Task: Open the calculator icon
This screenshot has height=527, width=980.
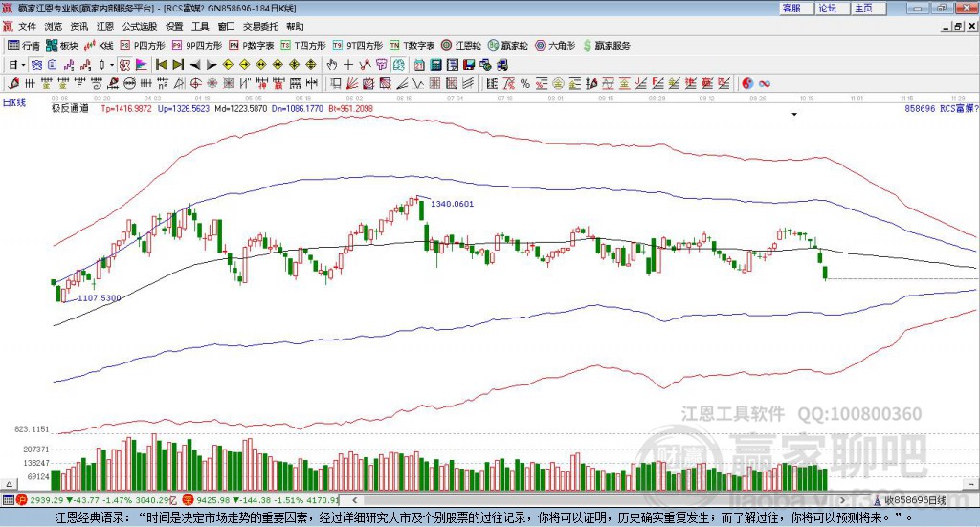Action: tap(436, 65)
